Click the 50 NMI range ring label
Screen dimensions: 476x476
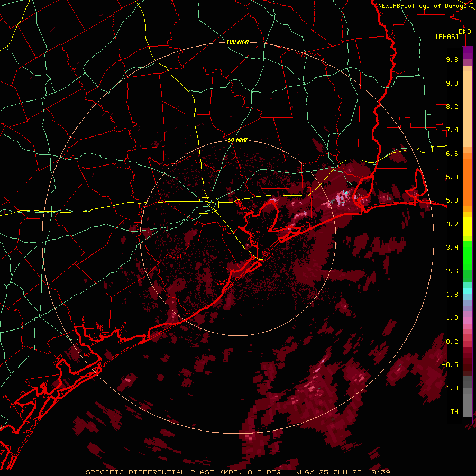coord(237,140)
